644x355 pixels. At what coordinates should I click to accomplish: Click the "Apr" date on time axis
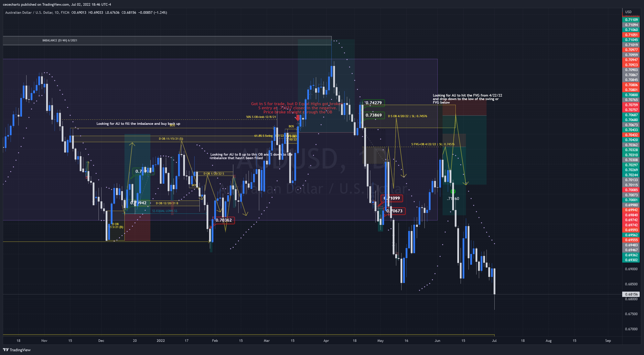pyautogui.click(x=326, y=340)
